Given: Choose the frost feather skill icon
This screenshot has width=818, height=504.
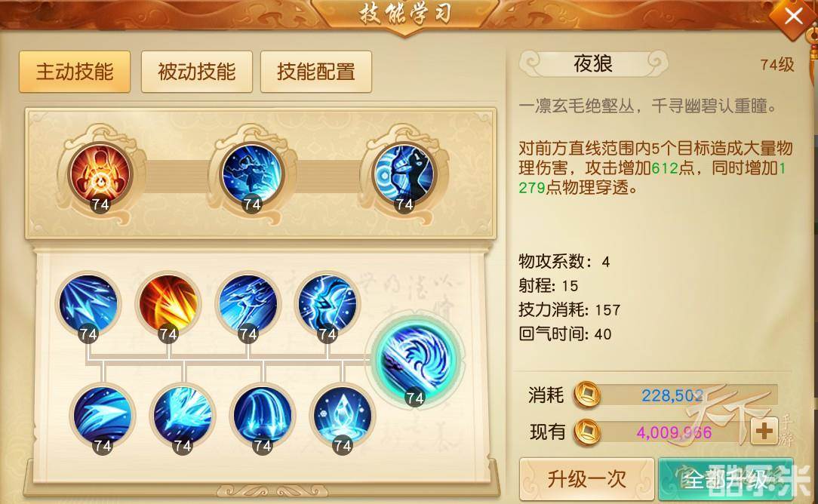Looking at the screenshot, I should 183,417.
